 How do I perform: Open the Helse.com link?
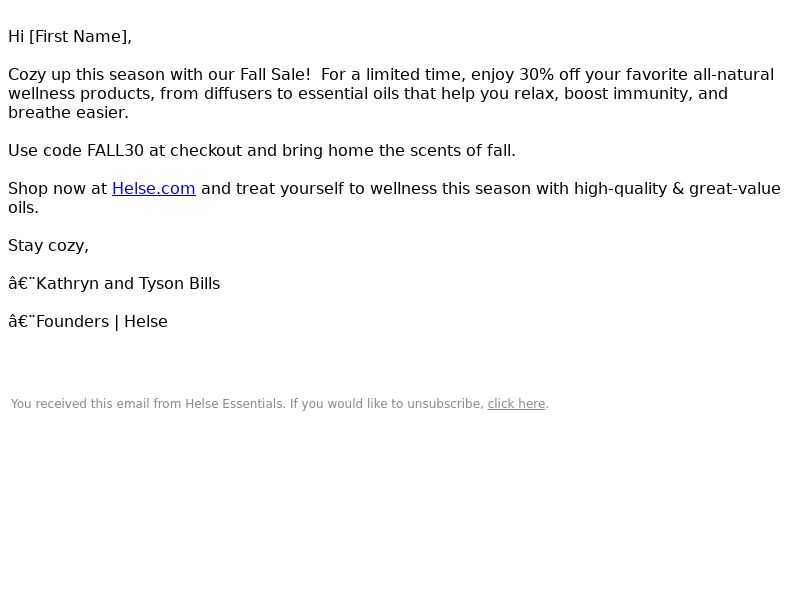pos(154,189)
